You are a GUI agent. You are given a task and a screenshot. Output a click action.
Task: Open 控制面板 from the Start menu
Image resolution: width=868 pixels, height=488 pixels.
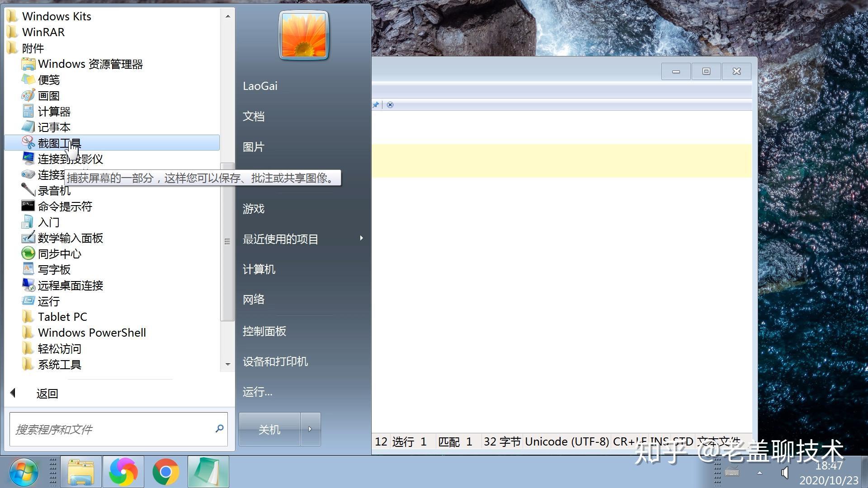point(264,331)
